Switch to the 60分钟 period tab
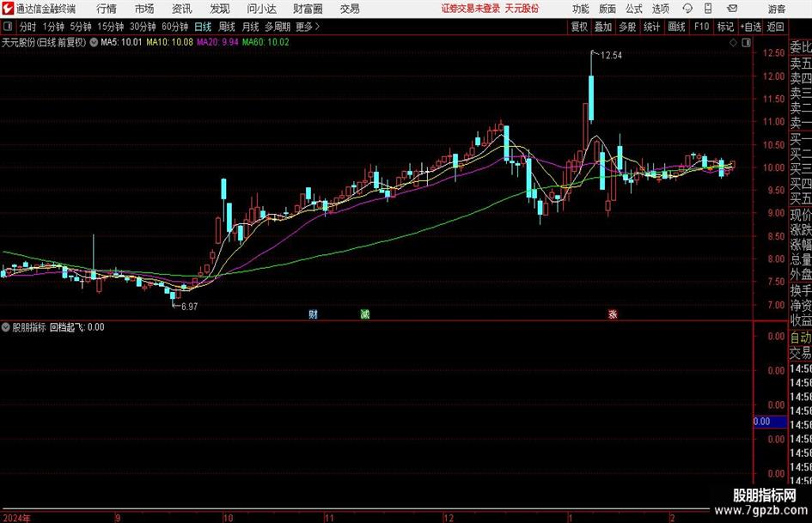Viewport: 812px width, 523px height. tap(175, 27)
